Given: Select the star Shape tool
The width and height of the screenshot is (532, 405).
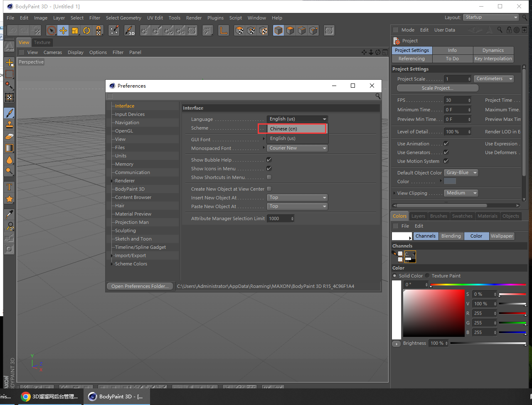Looking at the screenshot, I should point(9,199).
